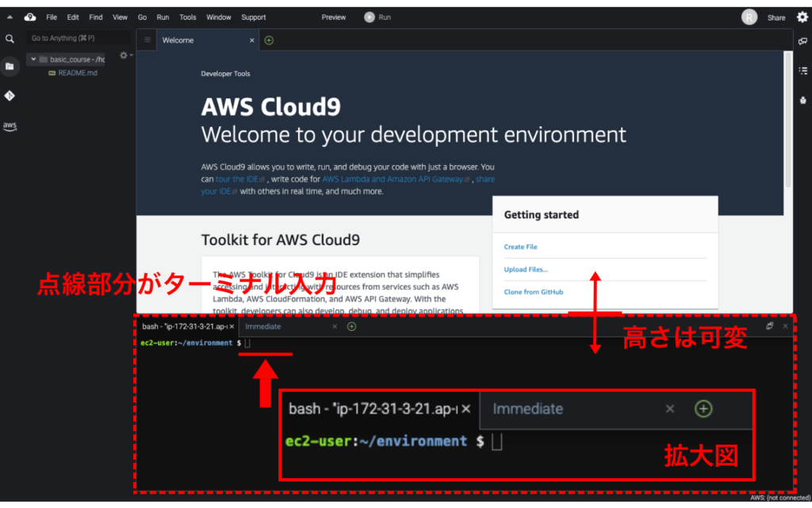Click the "Welcome to your development environment" heading
Screen dimensions: 812x508
tap(413, 135)
